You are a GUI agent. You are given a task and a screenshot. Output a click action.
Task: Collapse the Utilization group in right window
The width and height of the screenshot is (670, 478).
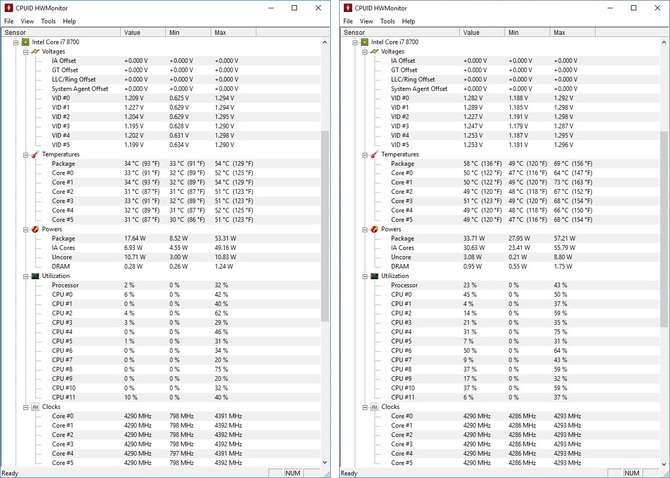pyautogui.click(x=365, y=276)
